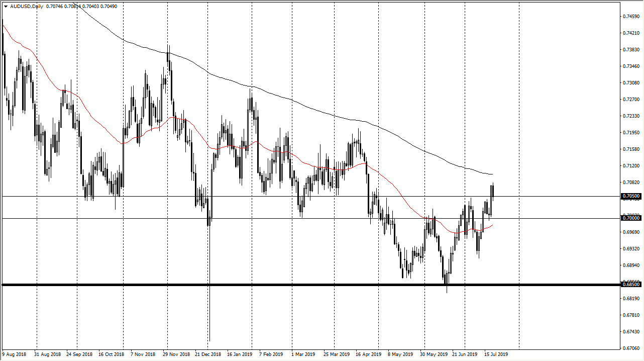Click the 0.67060 price axis label
The image size is (644, 361).
[630, 348]
